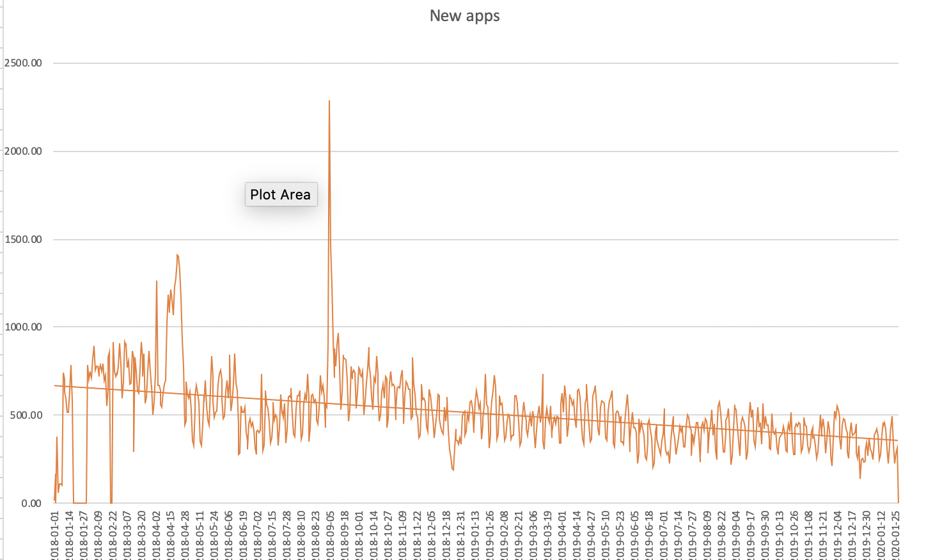Viewport: 926px width, 560px height.
Task: Click the 0.00 vertical axis label
Action: tap(31, 503)
